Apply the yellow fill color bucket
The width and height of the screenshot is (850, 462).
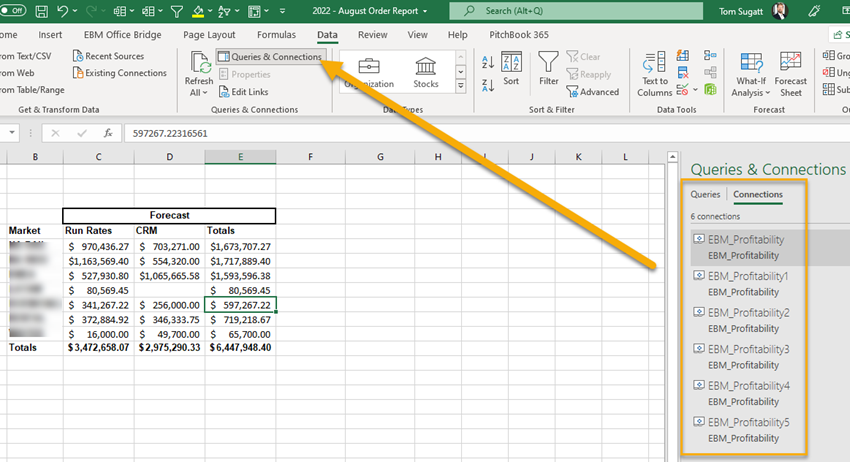click(198, 11)
